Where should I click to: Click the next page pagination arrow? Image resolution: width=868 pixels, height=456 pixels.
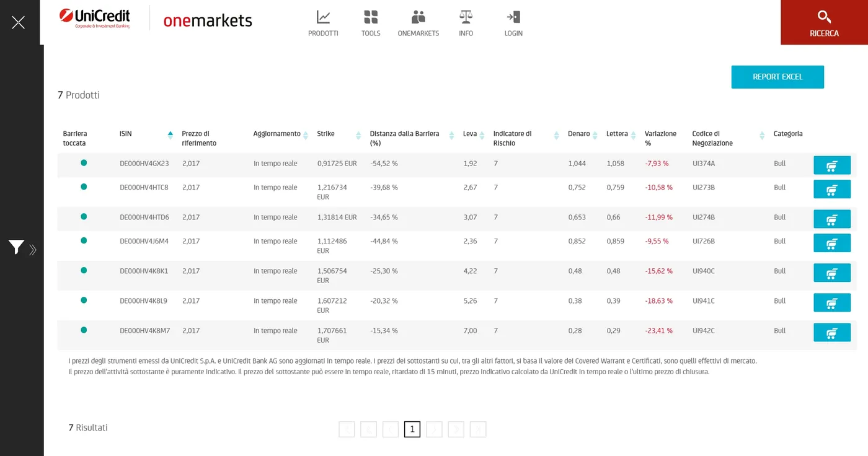[434, 429]
